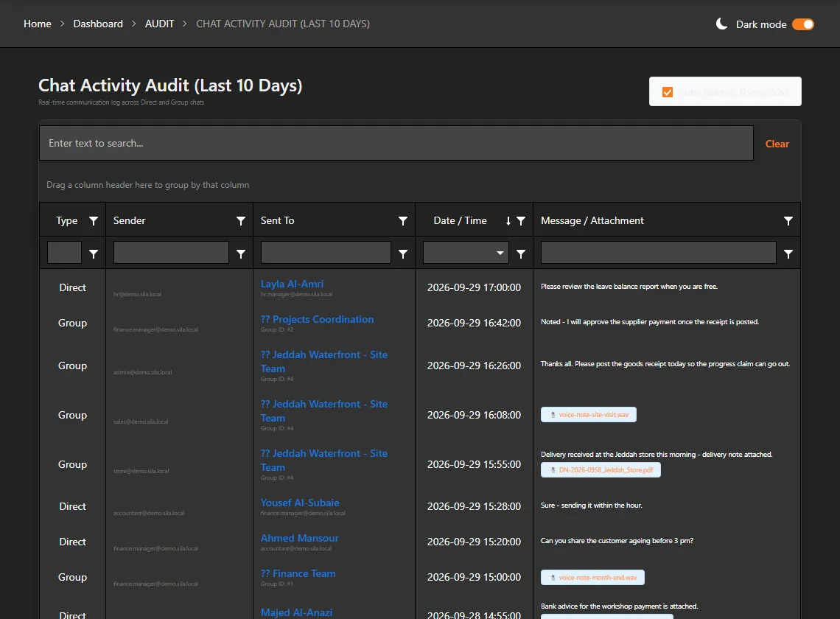Click sender hr@demo.sila.local
The width and height of the screenshot is (840, 619).
137,294
